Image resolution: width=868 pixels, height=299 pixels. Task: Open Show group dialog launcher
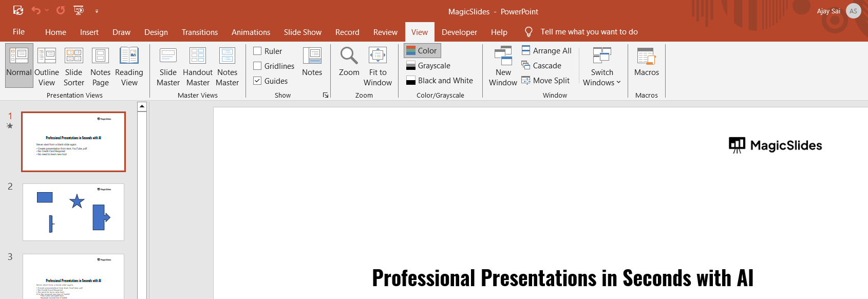(326, 95)
